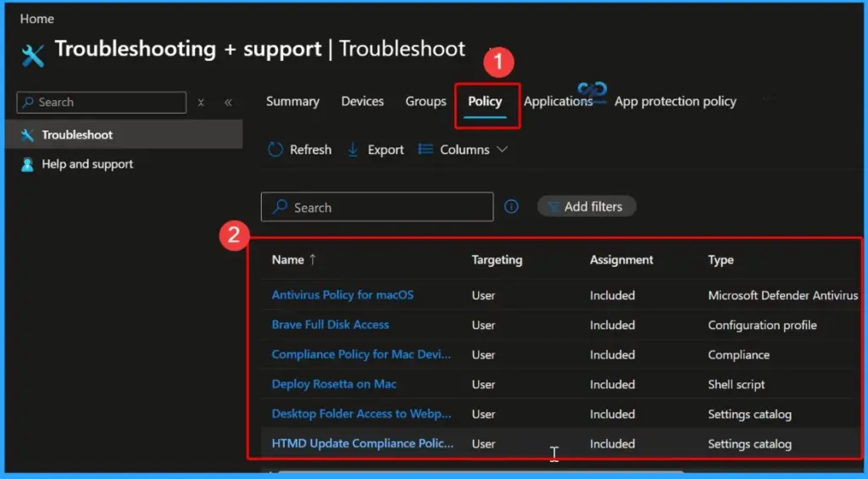Click the sort arrow next to Name
Viewport: 868px width, 479px height.
(x=313, y=259)
